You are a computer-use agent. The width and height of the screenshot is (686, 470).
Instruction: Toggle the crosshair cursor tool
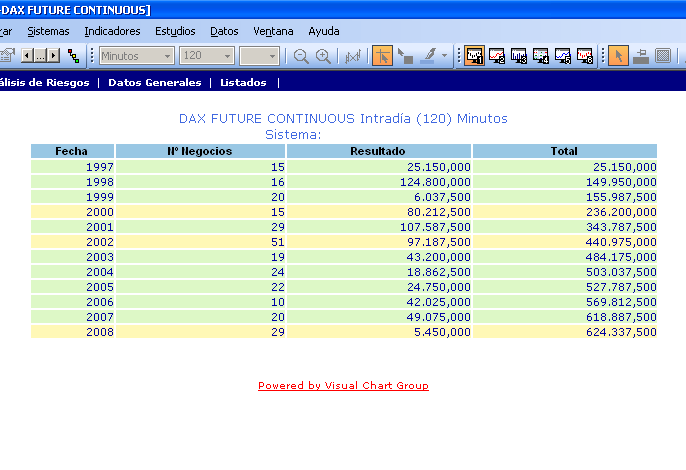click(382, 56)
